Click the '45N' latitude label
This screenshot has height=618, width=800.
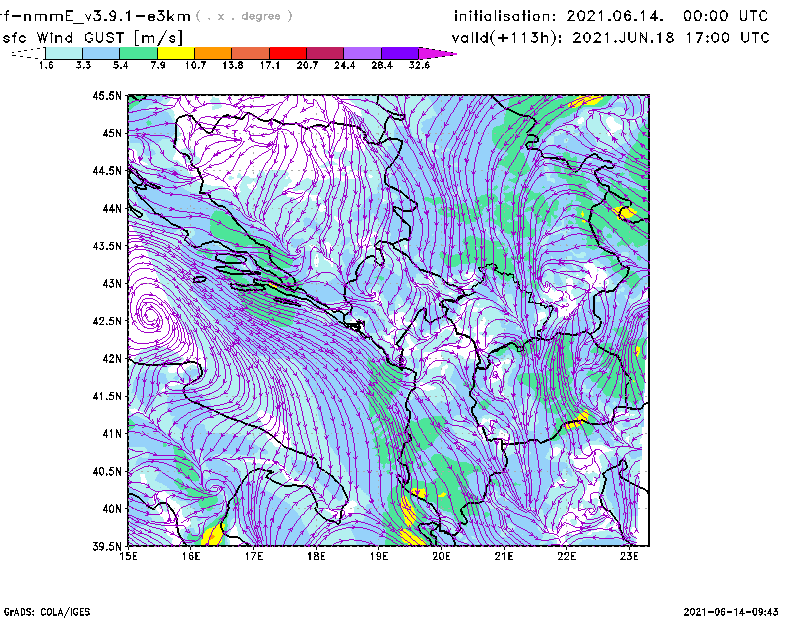pos(112,133)
